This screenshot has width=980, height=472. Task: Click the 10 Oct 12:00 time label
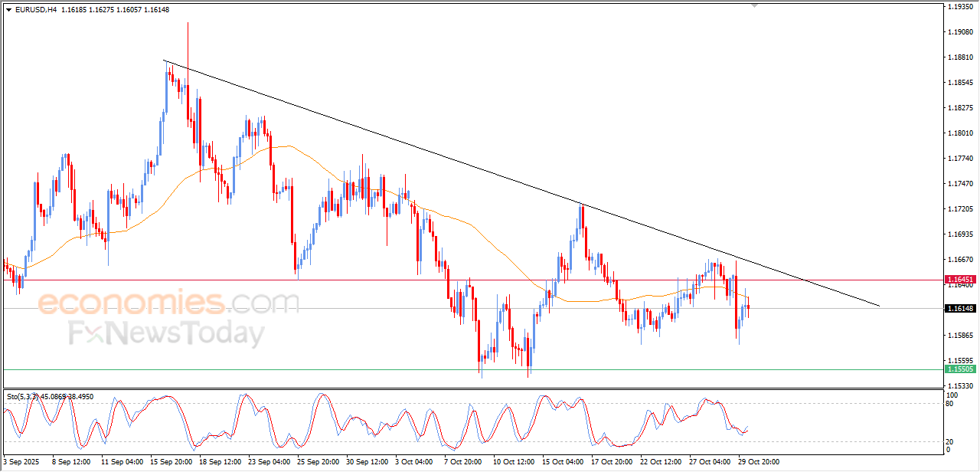(x=515, y=462)
